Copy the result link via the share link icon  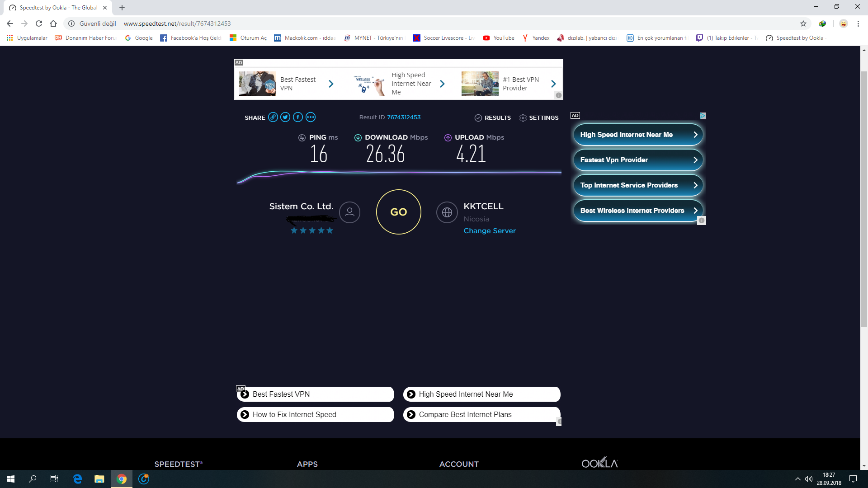tap(273, 117)
